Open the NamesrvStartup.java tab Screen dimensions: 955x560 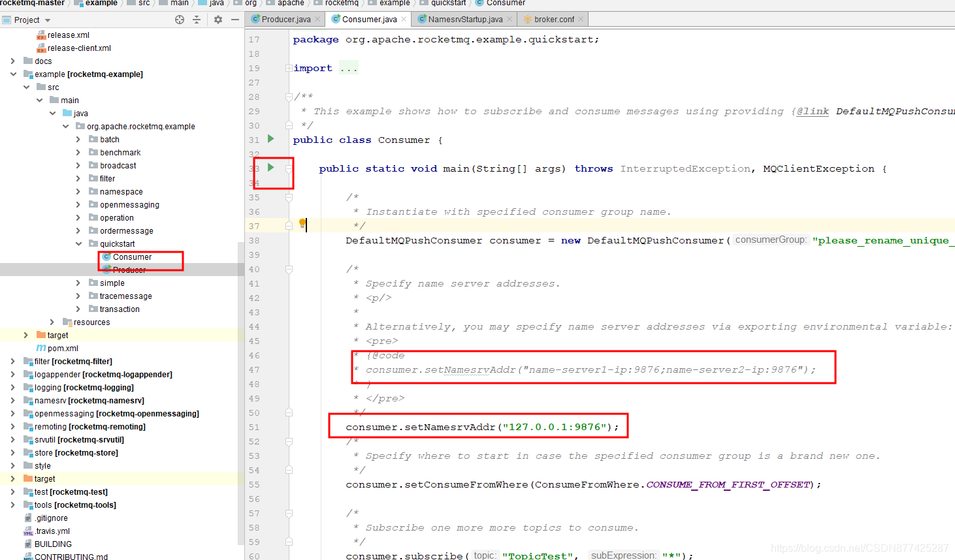[x=465, y=20]
